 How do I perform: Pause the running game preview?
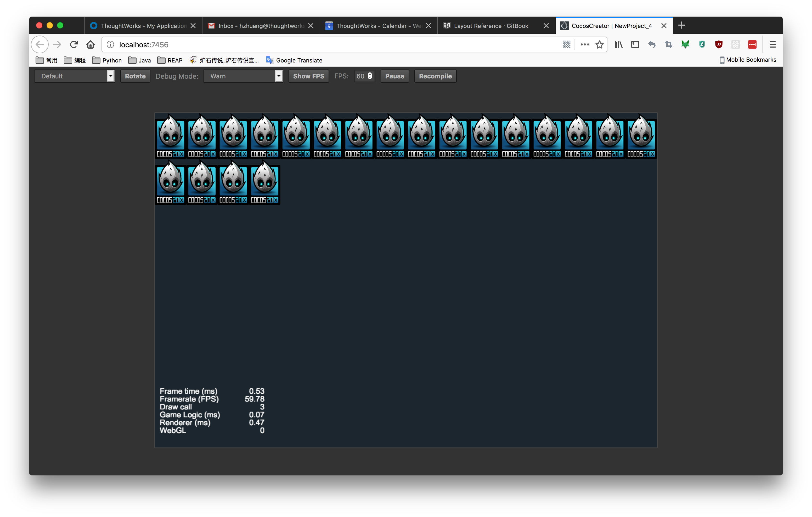point(394,76)
